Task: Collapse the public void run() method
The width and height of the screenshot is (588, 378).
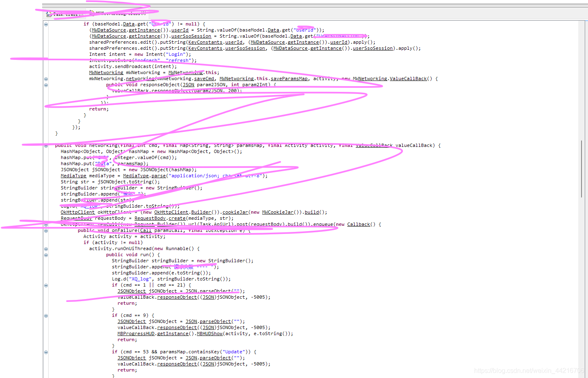Action: tap(46, 255)
